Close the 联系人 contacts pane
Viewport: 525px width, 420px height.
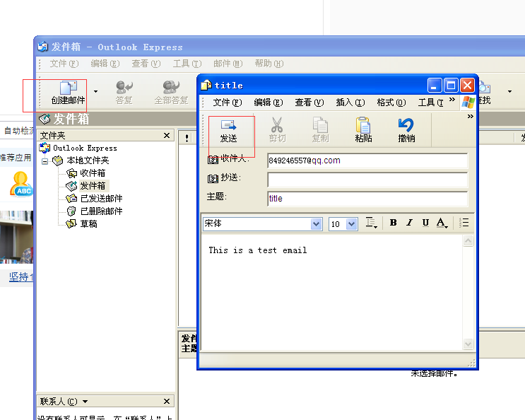point(167,401)
